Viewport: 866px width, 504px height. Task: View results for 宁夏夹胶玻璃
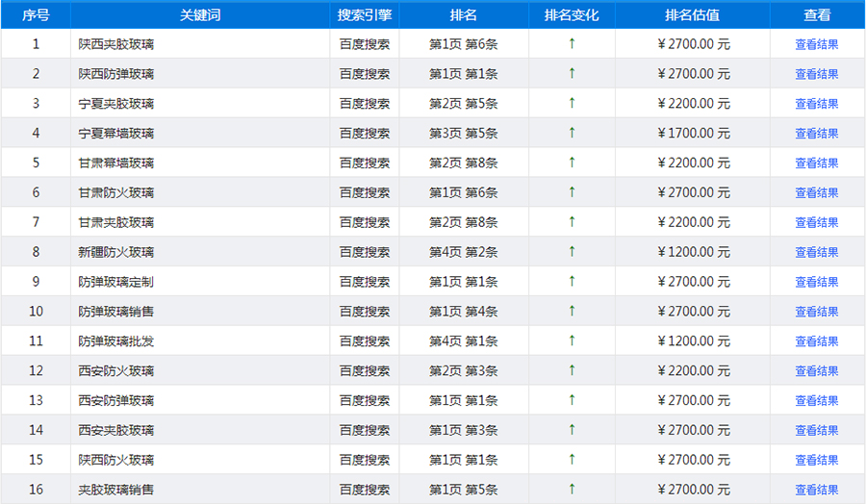[816, 104]
